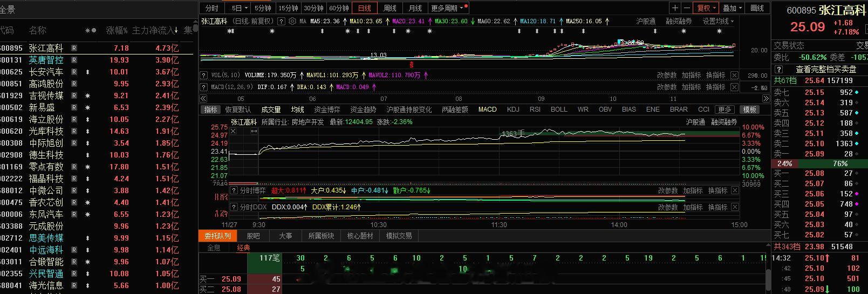This screenshot has width=868, height=294.
Task: Click the asterisk marker next to 吉视传媒
Action: 88,95
